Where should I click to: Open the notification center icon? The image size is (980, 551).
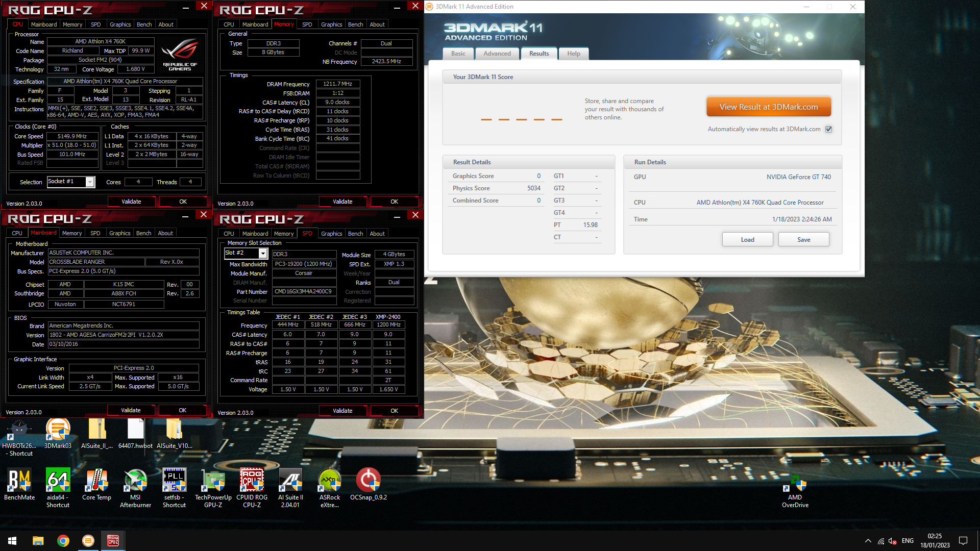(963, 541)
